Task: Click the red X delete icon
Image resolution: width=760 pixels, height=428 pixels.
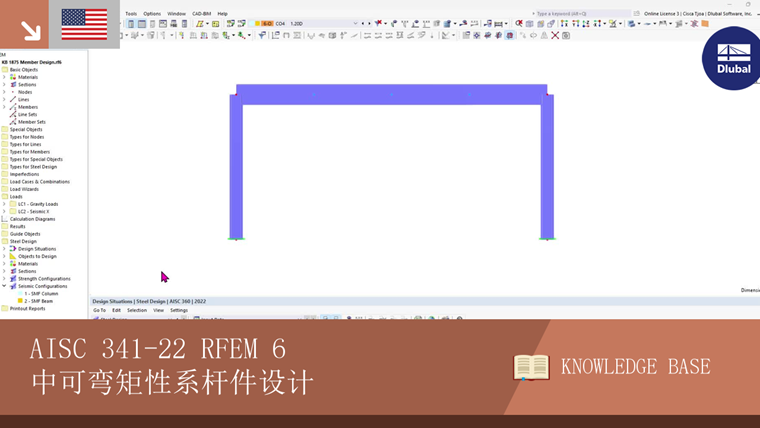Action: tap(555, 35)
